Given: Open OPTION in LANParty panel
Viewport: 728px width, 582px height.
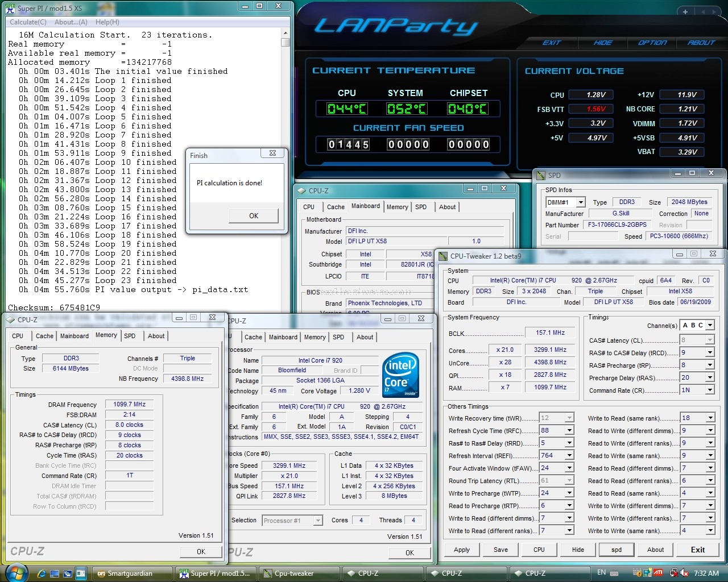Looking at the screenshot, I should coord(652,43).
